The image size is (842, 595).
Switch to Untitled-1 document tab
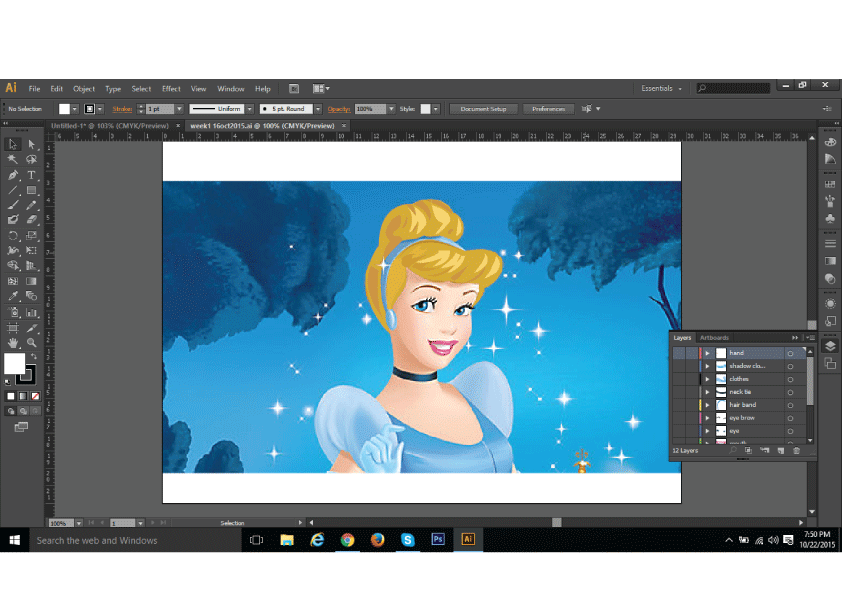coord(110,126)
